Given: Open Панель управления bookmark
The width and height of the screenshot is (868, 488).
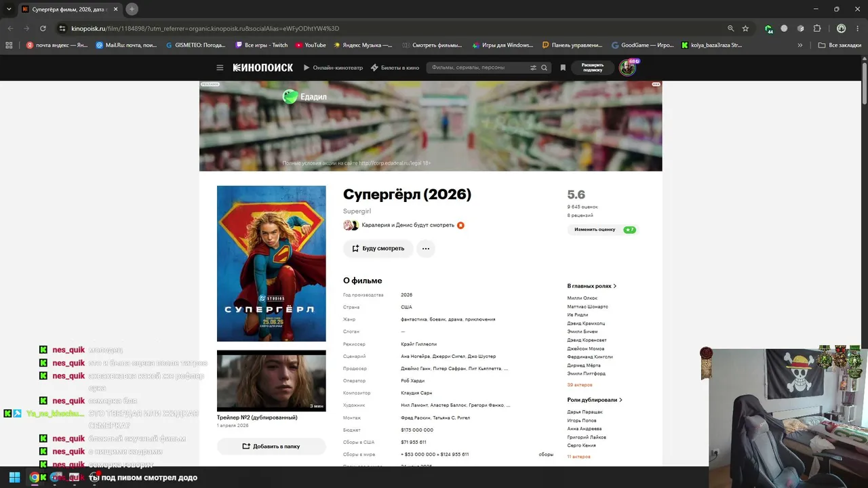Looking at the screenshot, I should point(572,45).
